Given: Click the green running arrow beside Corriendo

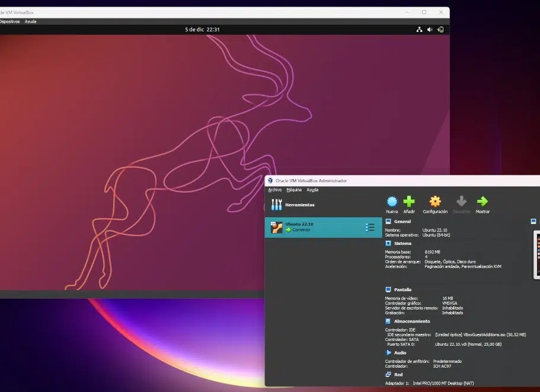Looking at the screenshot, I should [288, 230].
